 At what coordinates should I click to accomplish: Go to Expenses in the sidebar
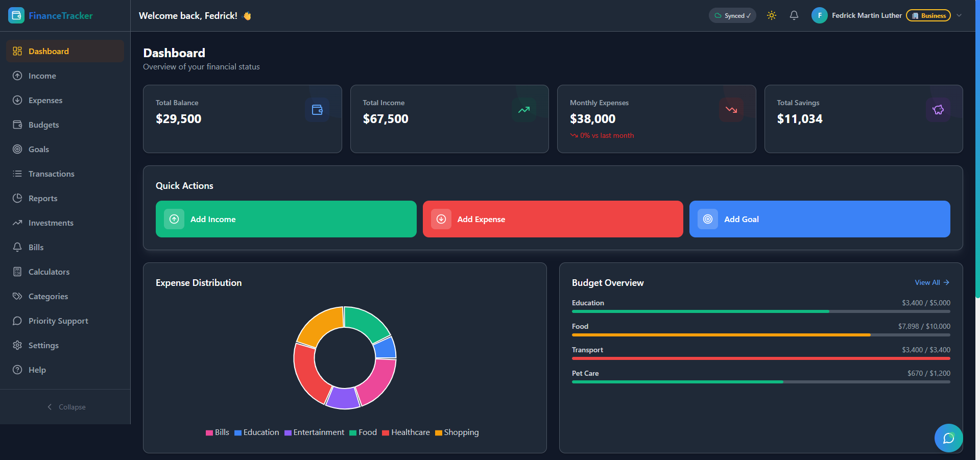65,100
